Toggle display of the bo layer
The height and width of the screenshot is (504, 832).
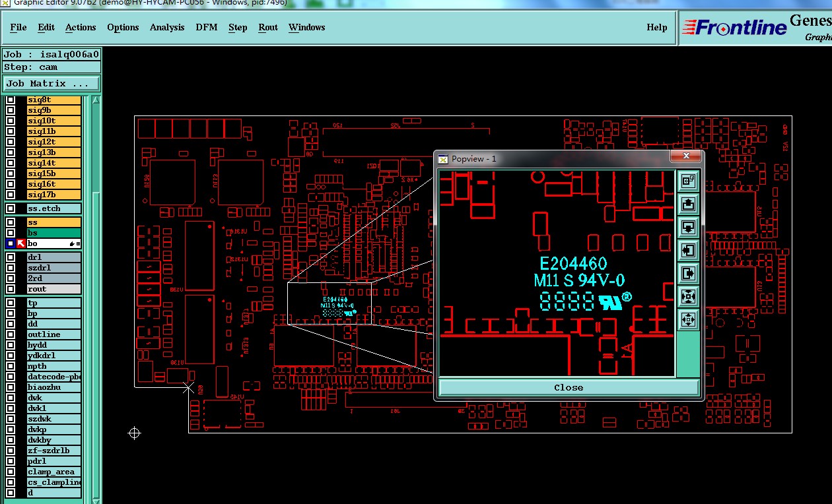click(x=11, y=244)
